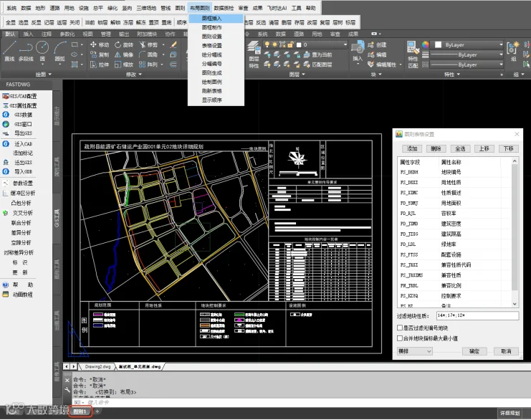Select the 圆弧 arc tool

coord(60,51)
